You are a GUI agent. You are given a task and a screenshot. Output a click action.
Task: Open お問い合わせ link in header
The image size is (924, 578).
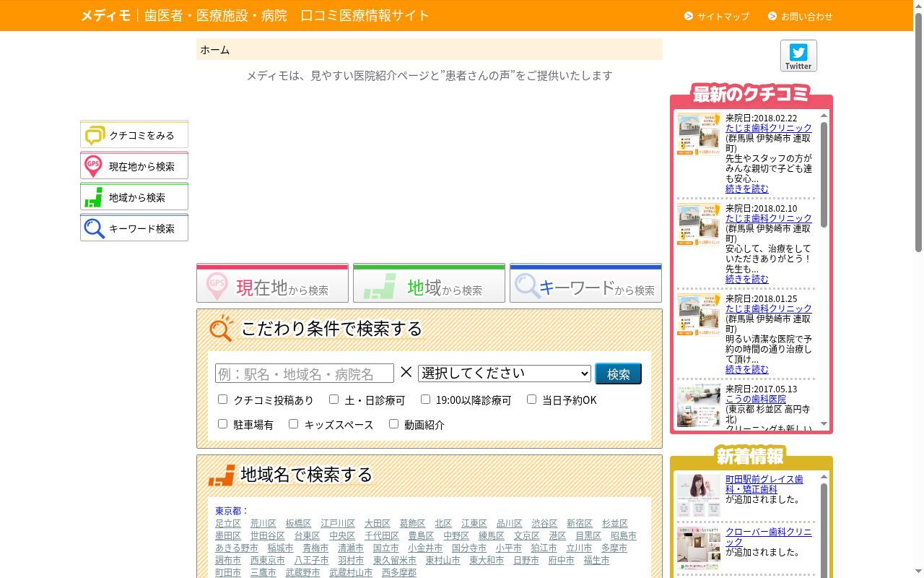click(x=807, y=16)
